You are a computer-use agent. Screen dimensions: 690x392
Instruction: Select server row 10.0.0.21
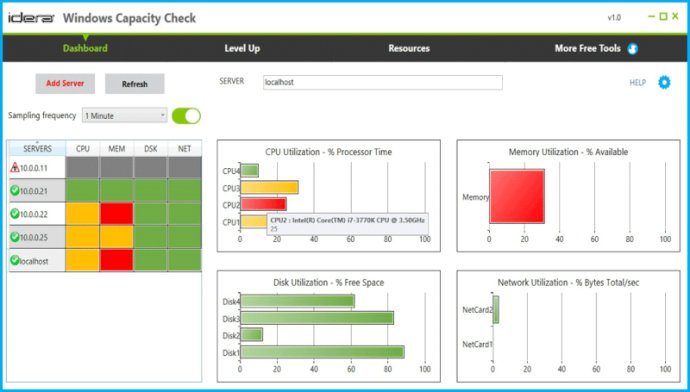pyautogui.click(x=105, y=191)
